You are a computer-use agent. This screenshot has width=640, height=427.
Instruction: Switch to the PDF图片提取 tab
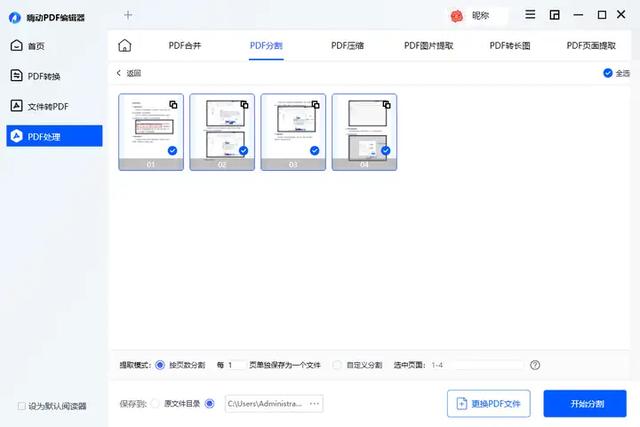point(429,45)
